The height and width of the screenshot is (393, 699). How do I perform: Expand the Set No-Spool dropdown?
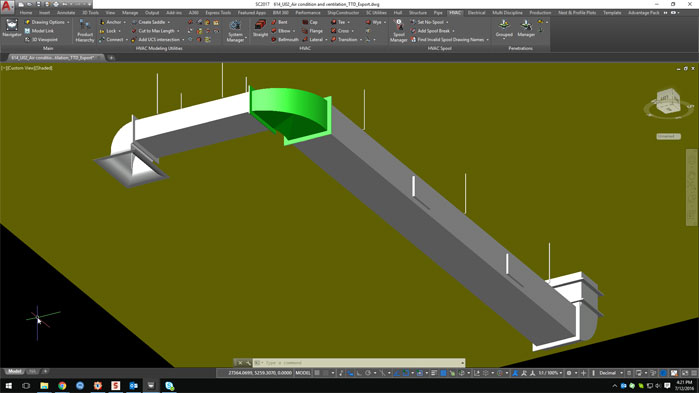[x=447, y=22]
